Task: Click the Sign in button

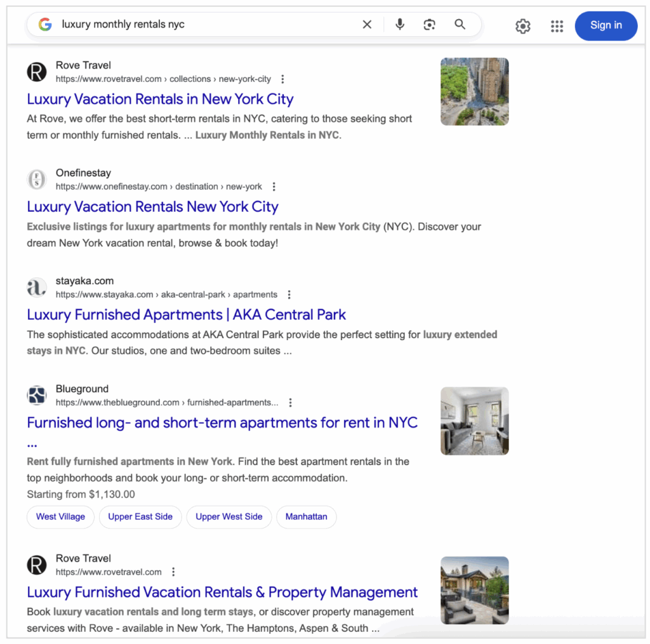Action: 606,25
